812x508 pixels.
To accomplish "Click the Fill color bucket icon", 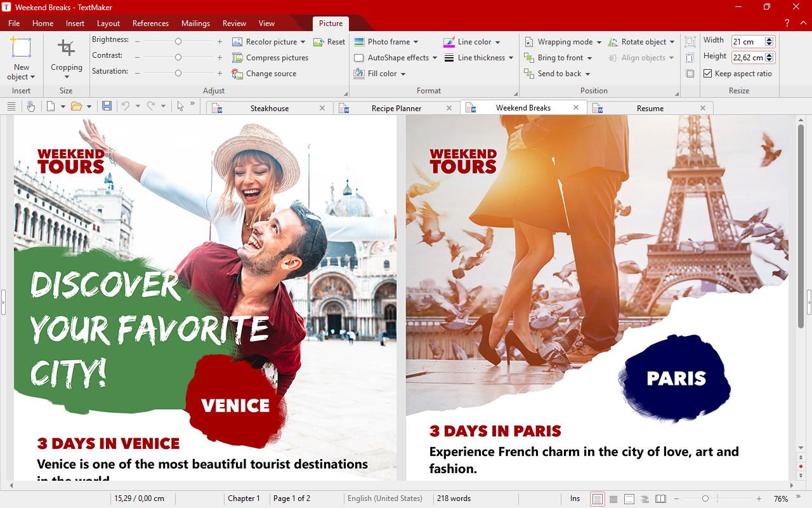I will (x=359, y=74).
